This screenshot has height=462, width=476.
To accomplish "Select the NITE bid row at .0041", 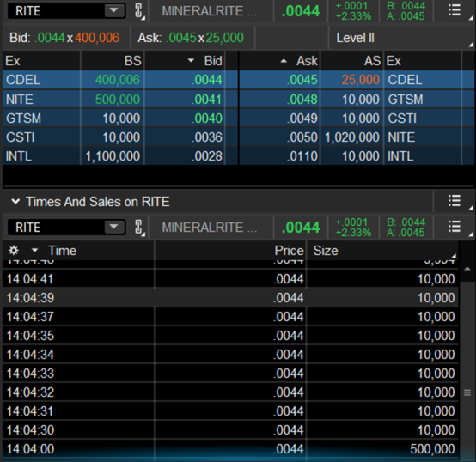I will click(120, 100).
